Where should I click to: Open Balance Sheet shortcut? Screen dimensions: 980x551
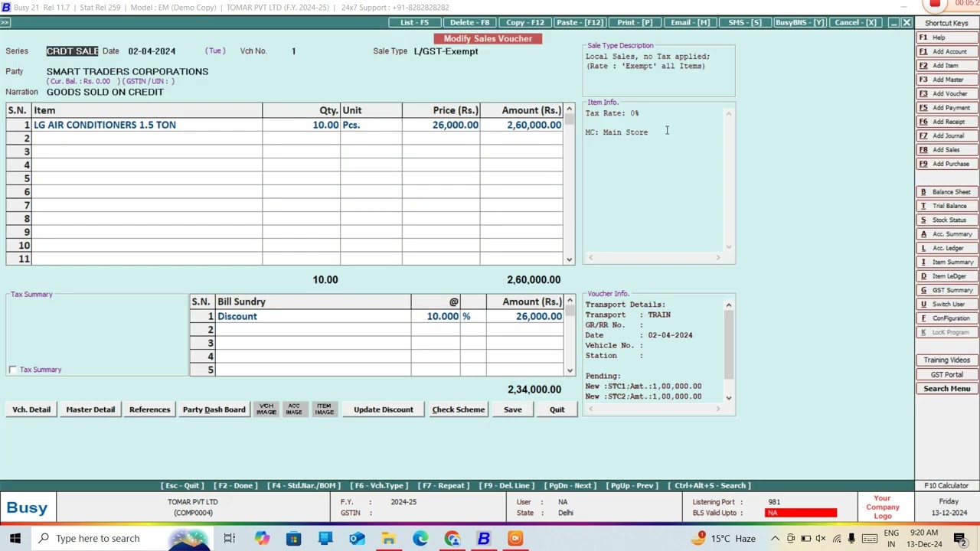pos(946,192)
